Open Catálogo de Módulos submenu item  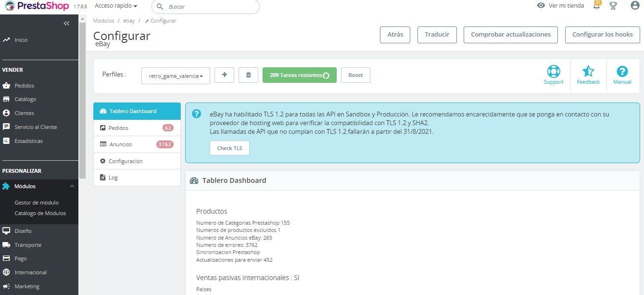tap(40, 213)
